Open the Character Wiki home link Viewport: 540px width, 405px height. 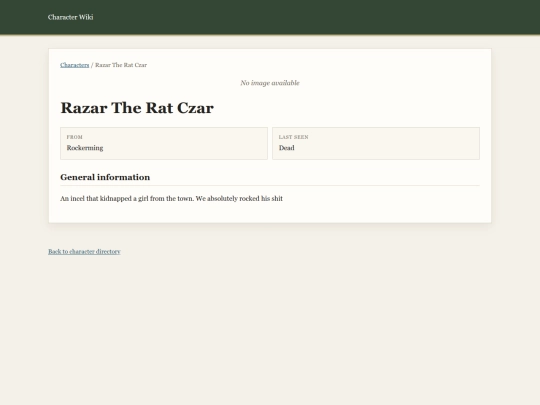[x=71, y=17]
